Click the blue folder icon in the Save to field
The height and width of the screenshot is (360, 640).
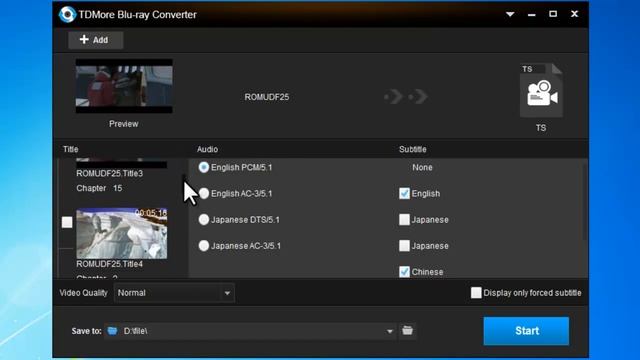click(112, 331)
